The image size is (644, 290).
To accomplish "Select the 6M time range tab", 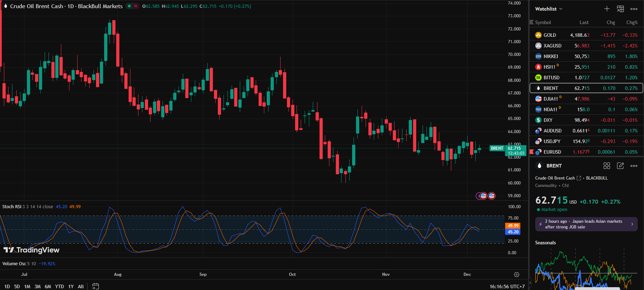I will tap(48, 286).
